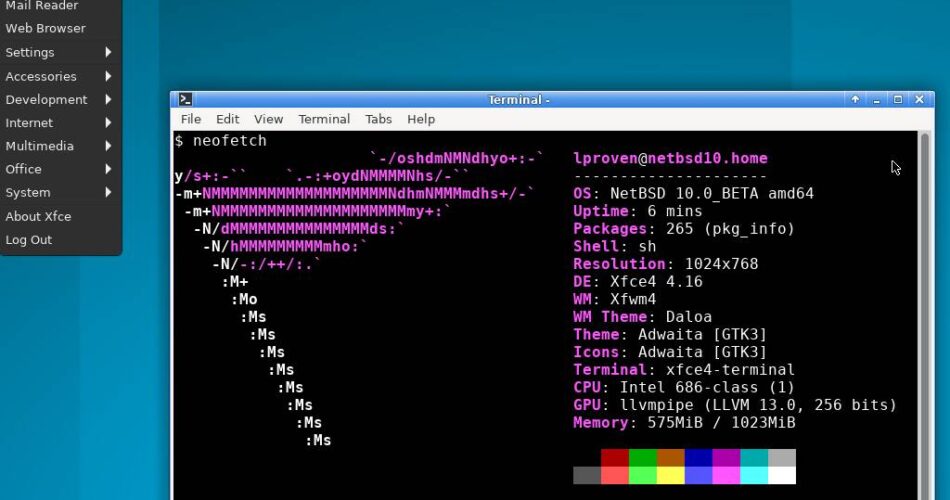Click the GPU 'llvmpipe' line
Image resolution: width=950 pixels, height=500 pixels.
tap(735, 404)
